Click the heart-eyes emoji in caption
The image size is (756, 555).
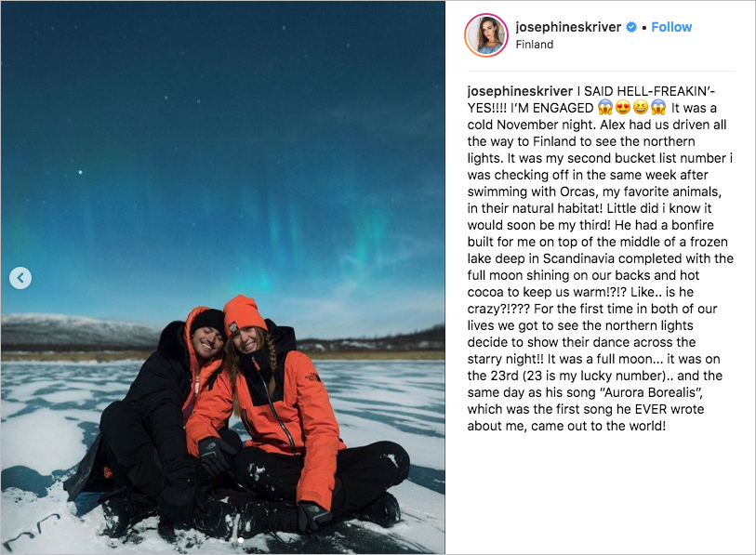click(x=623, y=107)
